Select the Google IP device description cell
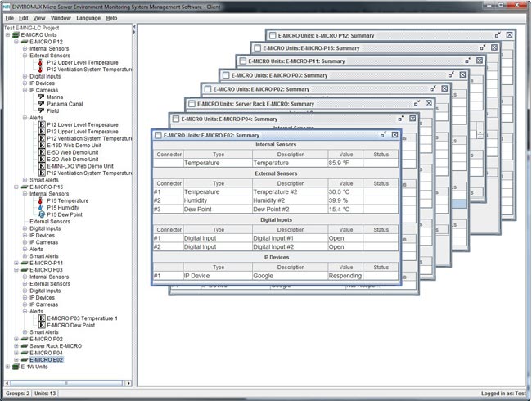532x401 pixels. pos(291,276)
